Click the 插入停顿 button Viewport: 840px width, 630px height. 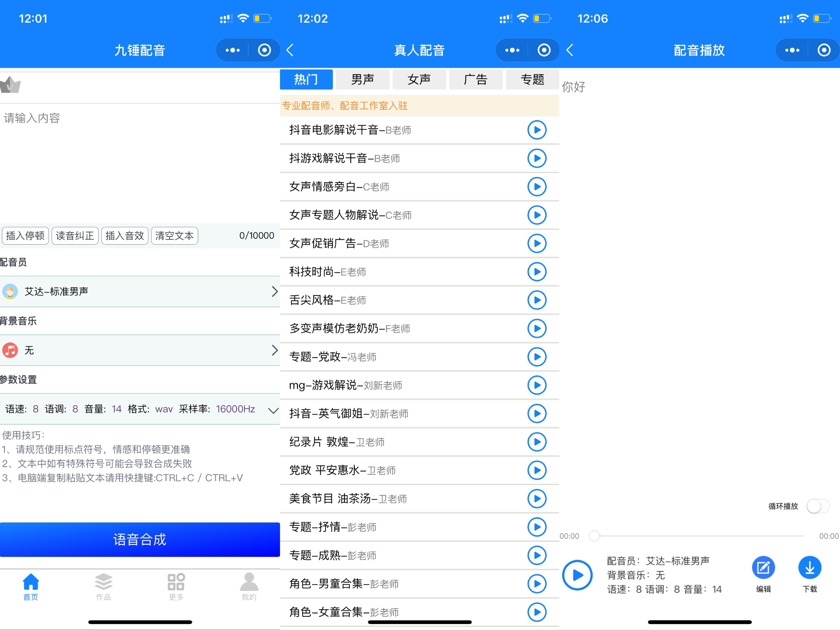25,236
